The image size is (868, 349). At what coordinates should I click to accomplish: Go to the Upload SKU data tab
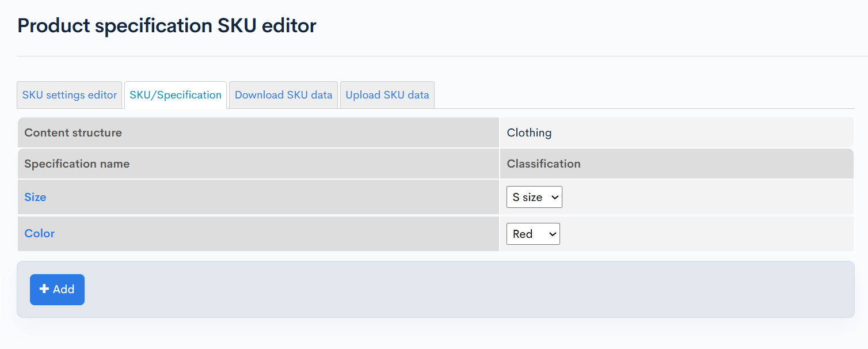(x=387, y=95)
